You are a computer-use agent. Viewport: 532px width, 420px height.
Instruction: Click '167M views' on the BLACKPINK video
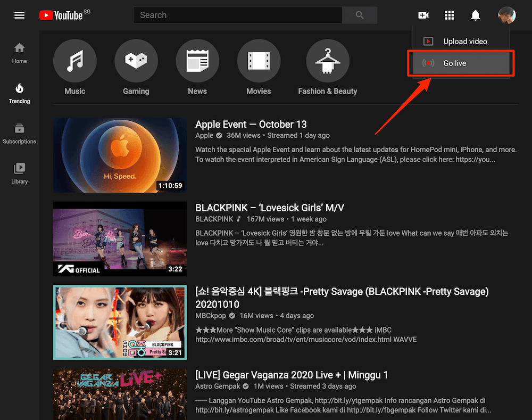tap(265, 219)
